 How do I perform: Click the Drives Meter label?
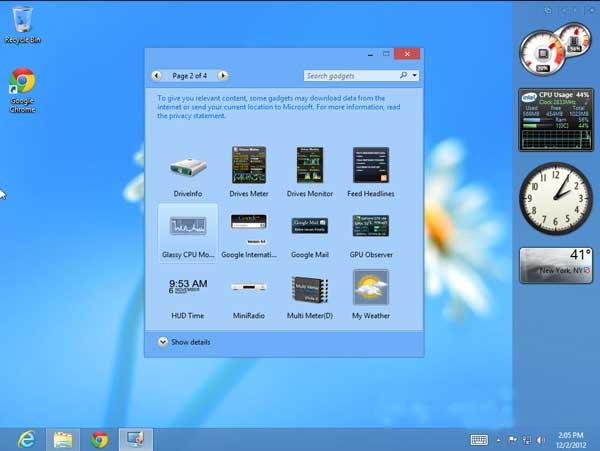(249, 194)
